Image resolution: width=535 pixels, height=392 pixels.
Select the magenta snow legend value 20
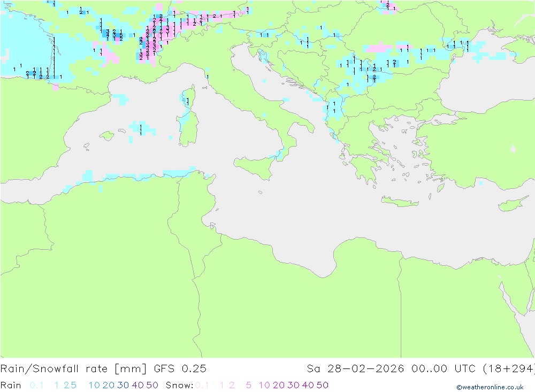point(279,385)
